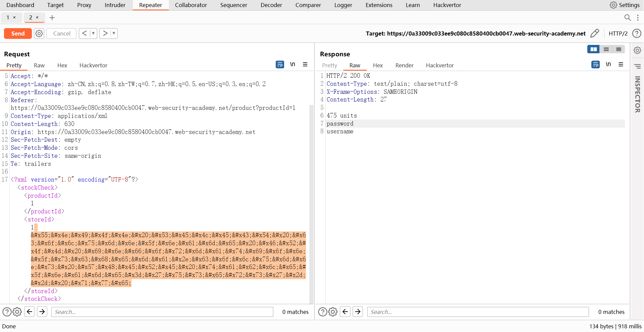Toggle non-printable characters in Response panel
This screenshot has width=644, height=332.
tap(608, 64)
